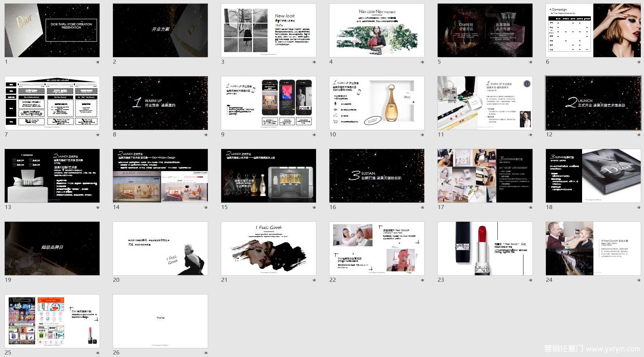Click the transition star icon under slide 16
644x357 pixels.
point(422,208)
